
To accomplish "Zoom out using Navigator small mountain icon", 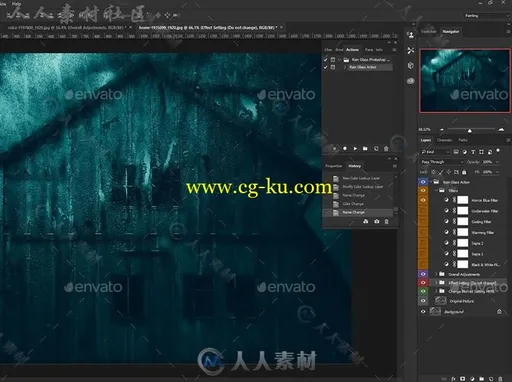I will point(442,130).
